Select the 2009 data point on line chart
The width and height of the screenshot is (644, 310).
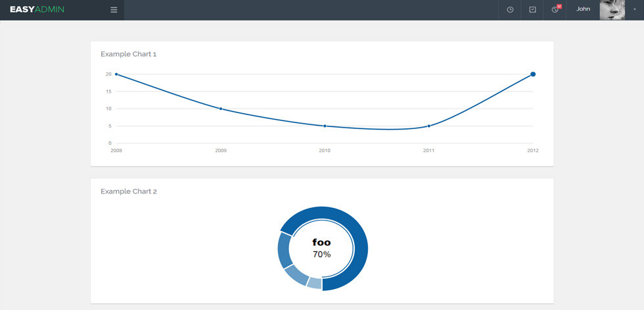221,109
